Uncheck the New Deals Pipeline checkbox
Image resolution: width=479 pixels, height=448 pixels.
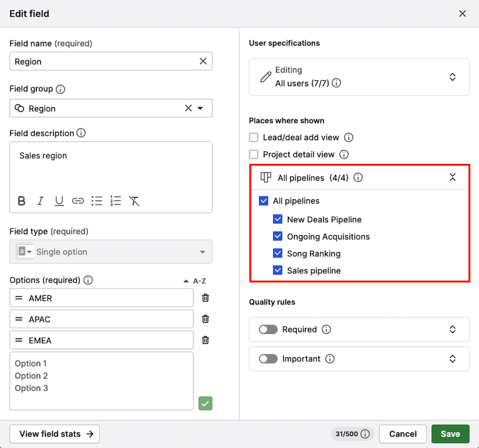click(278, 219)
